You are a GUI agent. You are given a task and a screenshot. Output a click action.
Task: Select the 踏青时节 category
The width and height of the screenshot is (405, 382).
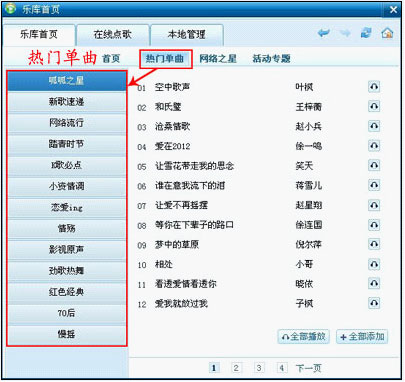66,144
